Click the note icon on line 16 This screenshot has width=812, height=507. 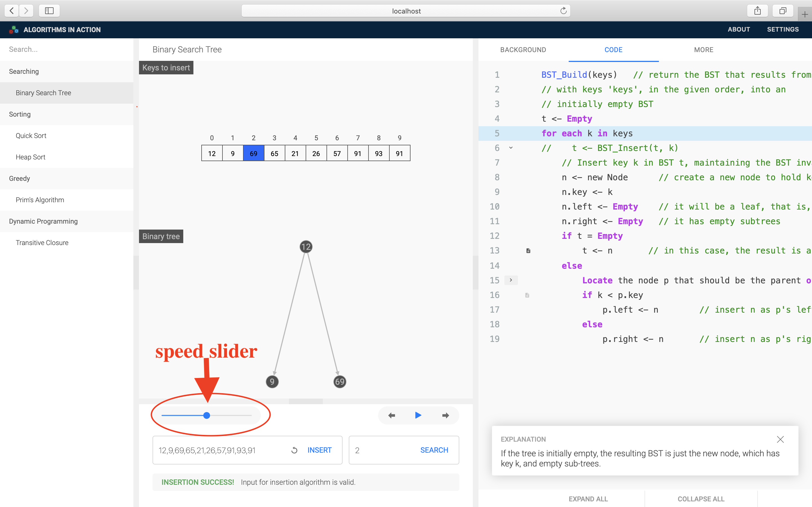coord(527,295)
